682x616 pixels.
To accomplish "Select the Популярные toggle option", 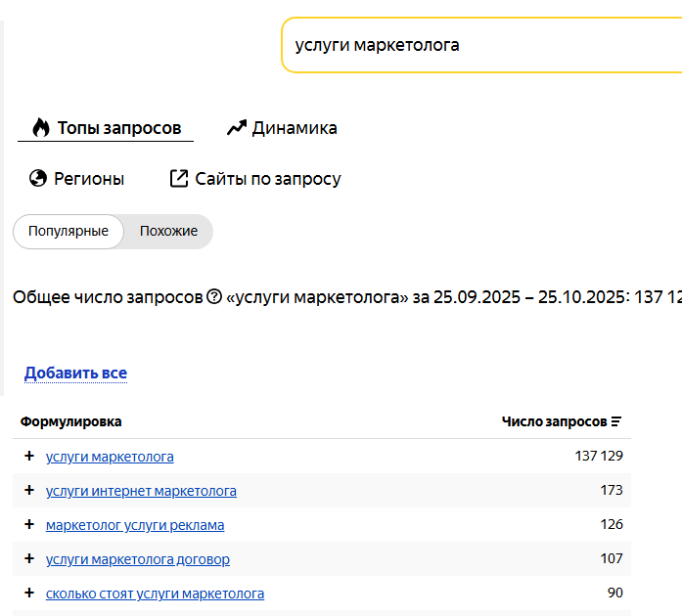I will point(68,232).
